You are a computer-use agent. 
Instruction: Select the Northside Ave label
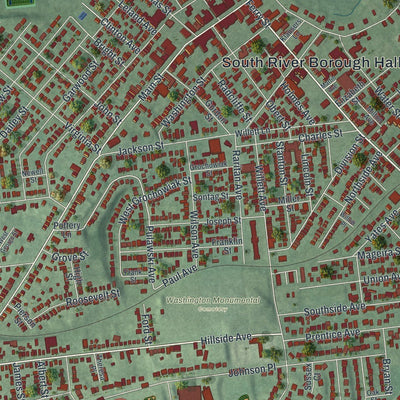(363, 178)
